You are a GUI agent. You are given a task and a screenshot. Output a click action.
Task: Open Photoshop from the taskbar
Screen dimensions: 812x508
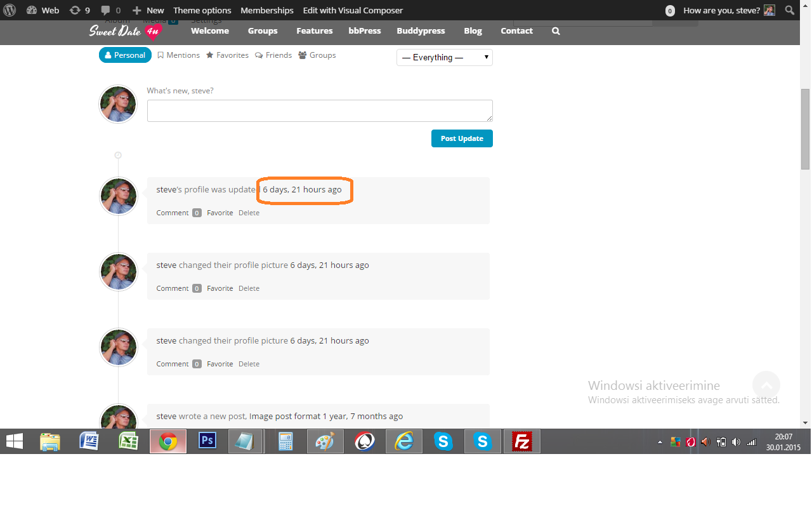207,441
